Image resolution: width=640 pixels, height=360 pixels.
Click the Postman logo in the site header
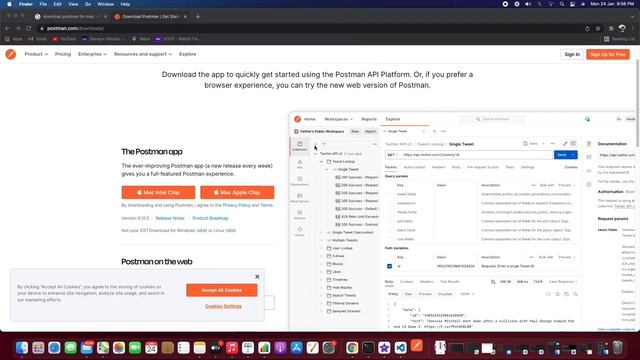11,54
